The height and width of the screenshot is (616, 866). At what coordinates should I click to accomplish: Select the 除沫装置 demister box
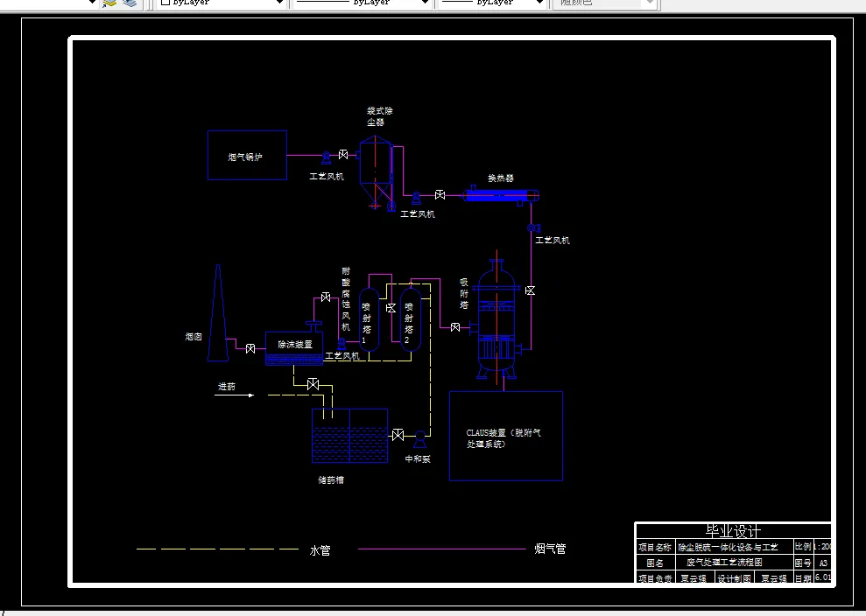tap(294, 348)
